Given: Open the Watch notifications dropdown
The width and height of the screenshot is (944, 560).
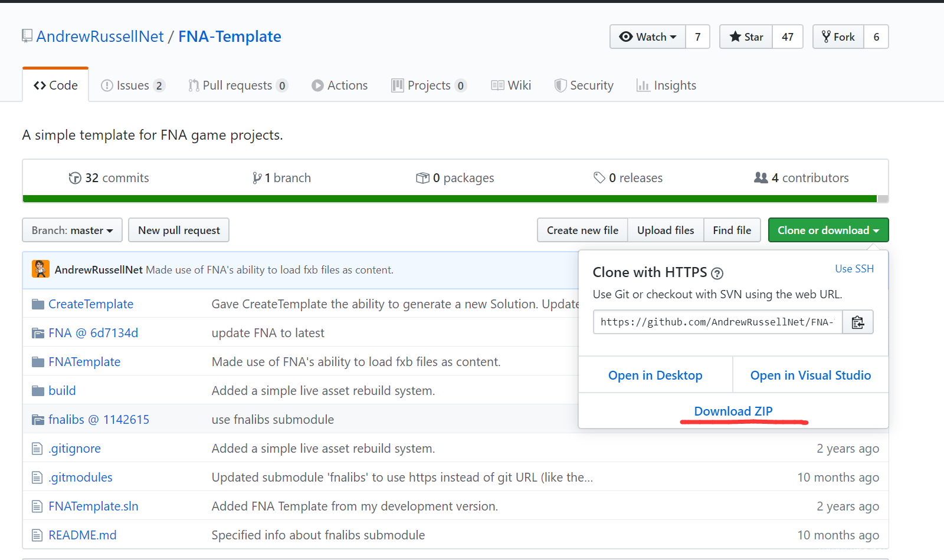Looking at the screenshot, I should tap(648, 37).
